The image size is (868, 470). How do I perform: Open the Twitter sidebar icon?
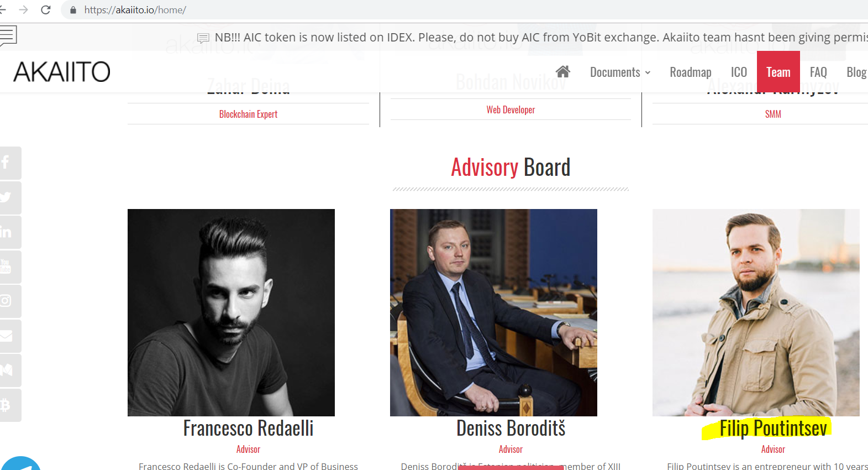tap(8, 197)
